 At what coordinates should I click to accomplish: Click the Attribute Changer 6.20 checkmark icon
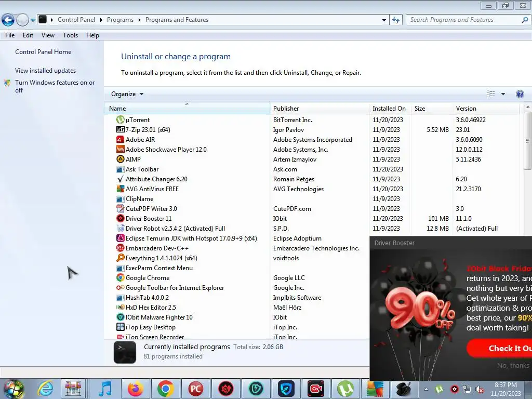click(x=120, y=179)
